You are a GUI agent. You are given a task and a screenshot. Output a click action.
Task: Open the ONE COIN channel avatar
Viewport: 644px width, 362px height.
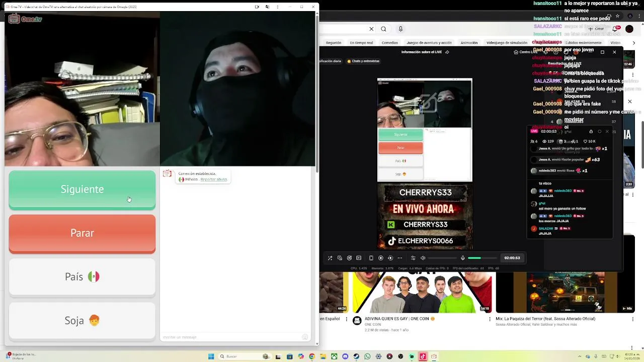(x=357, y=321)
